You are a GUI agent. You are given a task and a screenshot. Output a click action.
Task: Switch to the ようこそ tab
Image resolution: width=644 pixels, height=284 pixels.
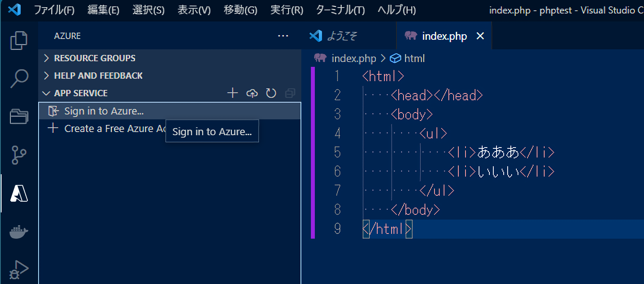[x=342, y=36]
